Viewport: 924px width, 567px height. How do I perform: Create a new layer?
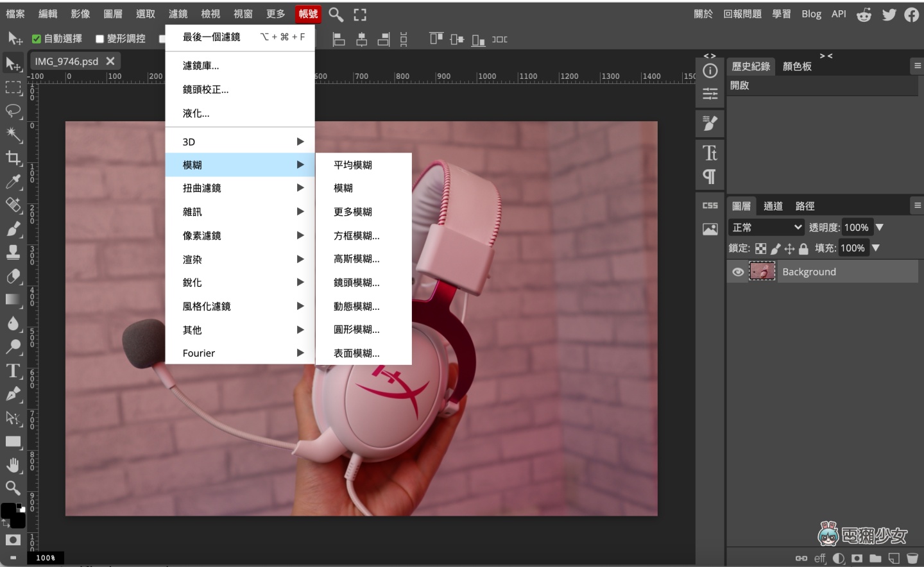coord(894,558)
